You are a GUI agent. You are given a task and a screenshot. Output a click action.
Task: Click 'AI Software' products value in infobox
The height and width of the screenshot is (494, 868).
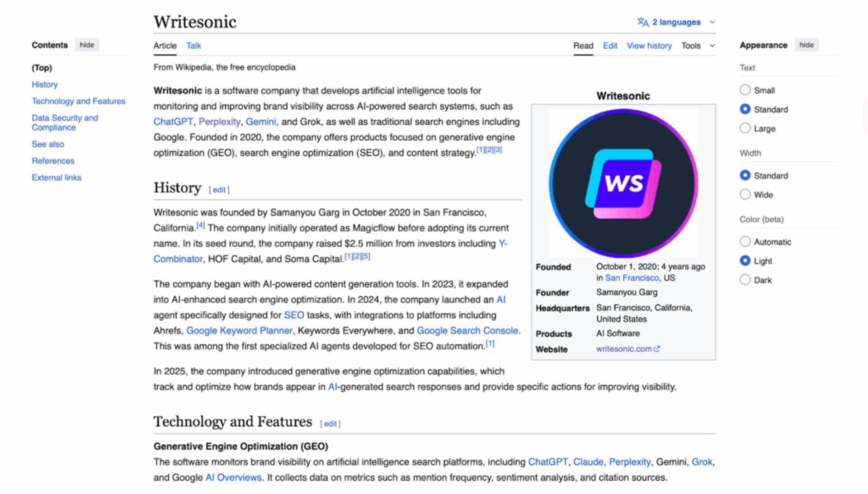(x=618, y=334)
